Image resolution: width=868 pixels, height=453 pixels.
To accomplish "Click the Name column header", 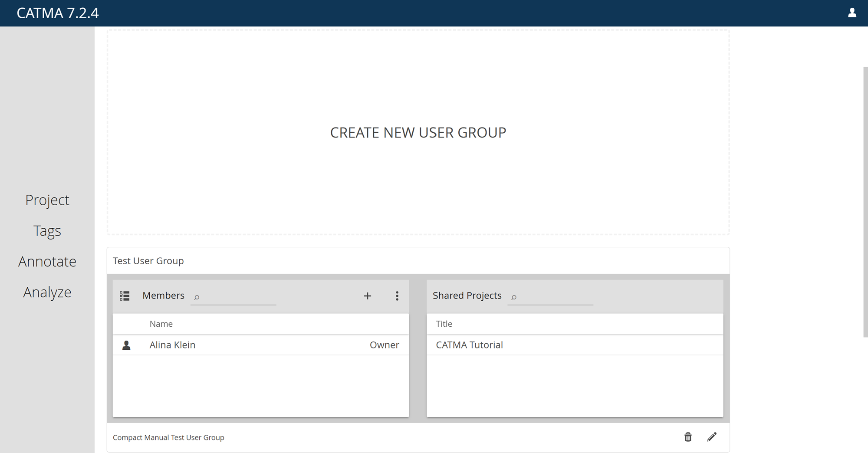I will click(x=161, y=324).
